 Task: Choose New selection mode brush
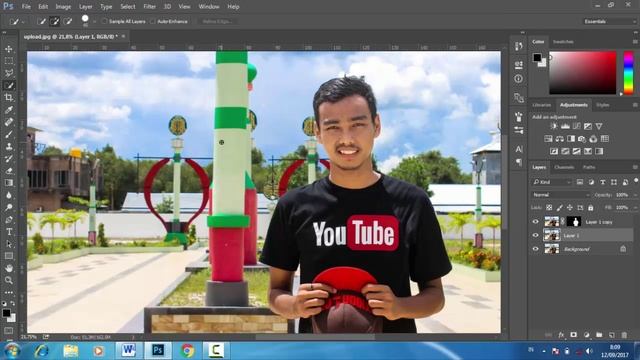coord(41,21)
